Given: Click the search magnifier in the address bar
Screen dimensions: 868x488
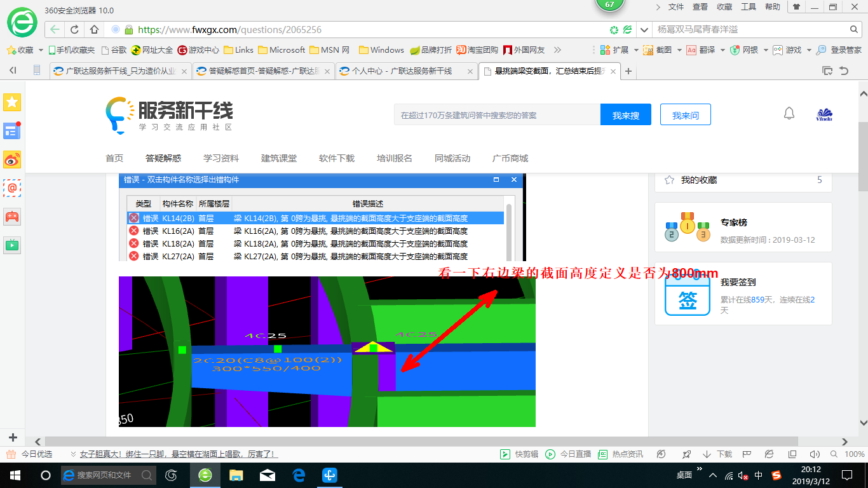Looking at the screenshot, I should point(854,29).
